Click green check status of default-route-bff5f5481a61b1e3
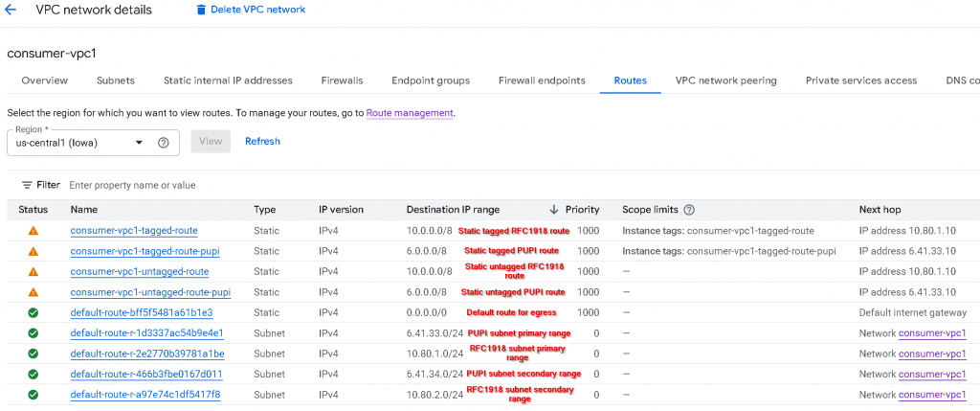 [x=33, y=312]
